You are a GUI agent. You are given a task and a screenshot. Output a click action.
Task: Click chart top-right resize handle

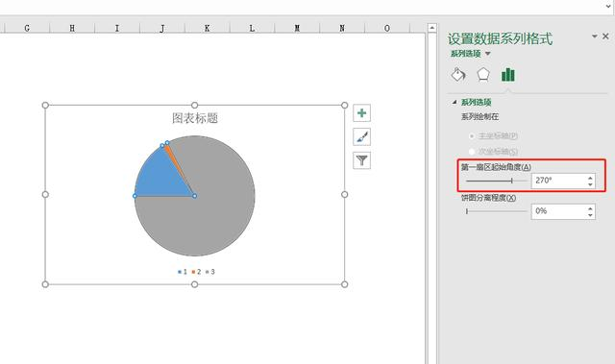(344, 105)
